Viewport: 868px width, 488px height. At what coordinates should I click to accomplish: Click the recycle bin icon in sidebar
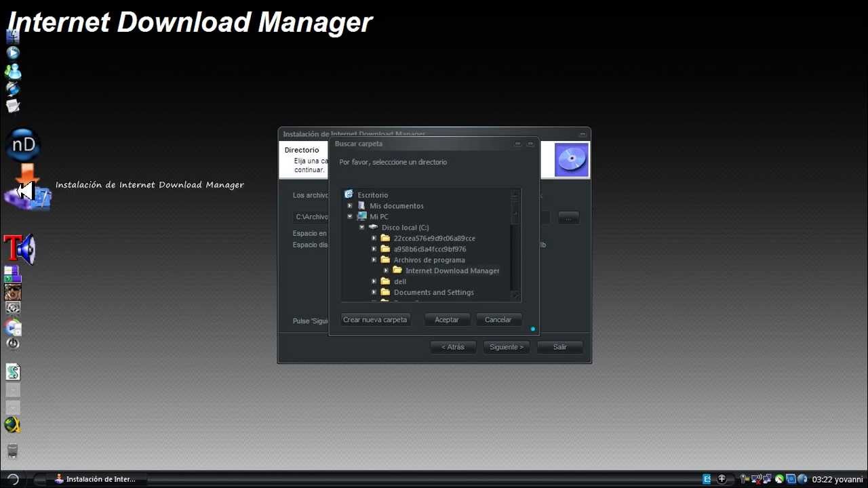point(13,451)
